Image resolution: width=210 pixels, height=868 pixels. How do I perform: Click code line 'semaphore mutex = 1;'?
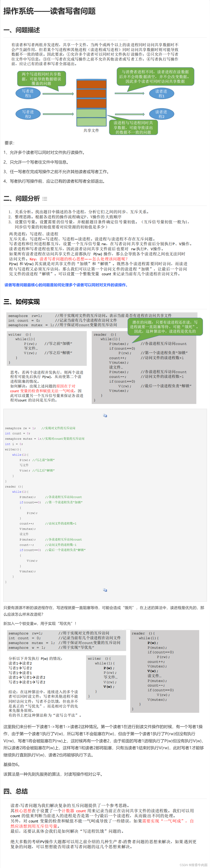point(23,439)
